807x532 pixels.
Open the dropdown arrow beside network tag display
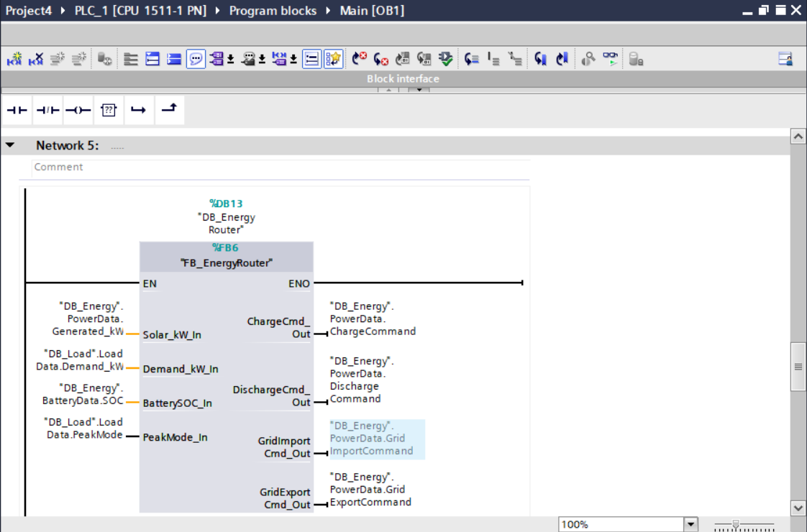pyautogui.click(x=293, y=60)
